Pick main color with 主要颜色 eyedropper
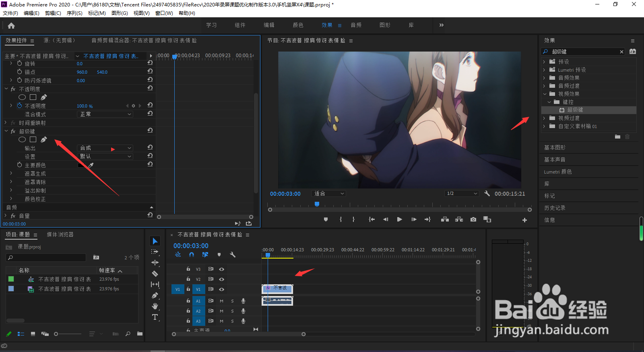Screen dimensions: 644x352 coord(91,165)
